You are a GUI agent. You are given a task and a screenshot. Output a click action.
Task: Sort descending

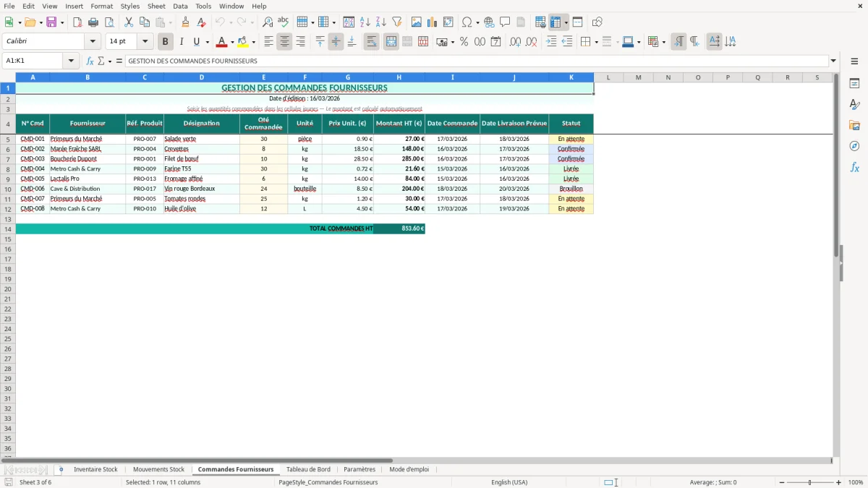[x=381, y=22]
